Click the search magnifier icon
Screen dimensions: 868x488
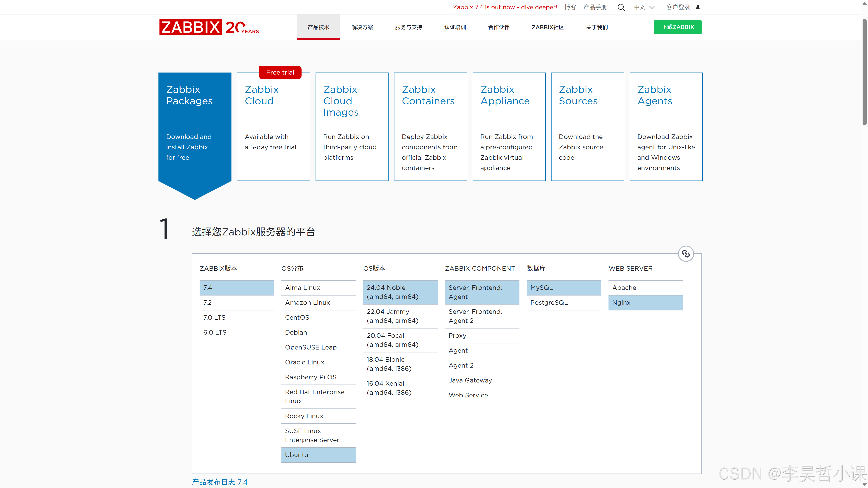(621, 7)
